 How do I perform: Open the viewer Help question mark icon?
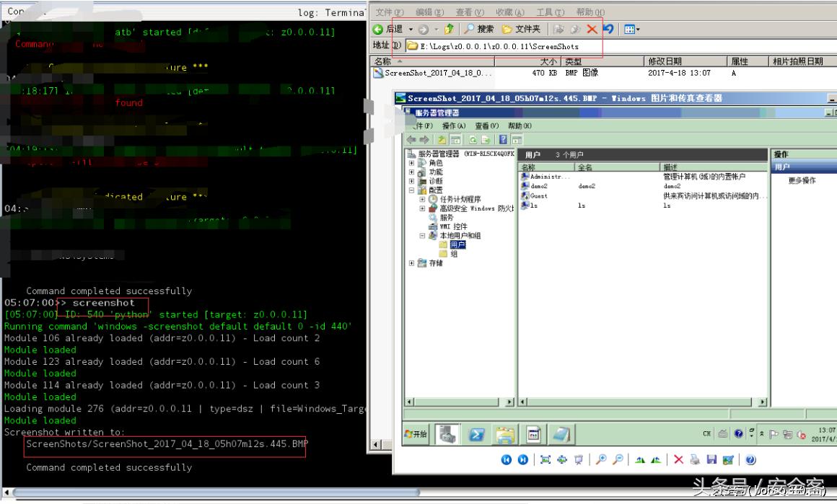750,460
